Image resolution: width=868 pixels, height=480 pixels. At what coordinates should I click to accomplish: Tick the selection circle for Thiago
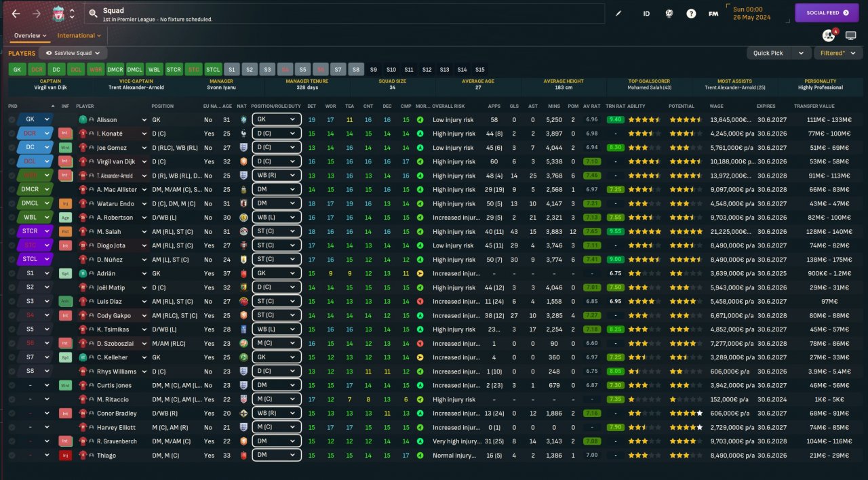[12, 455]
